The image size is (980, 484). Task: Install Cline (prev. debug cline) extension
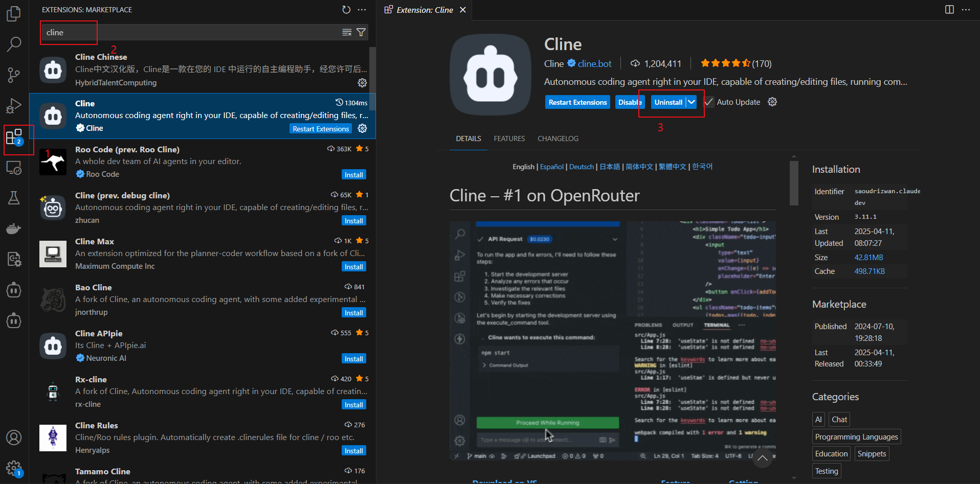353,221
